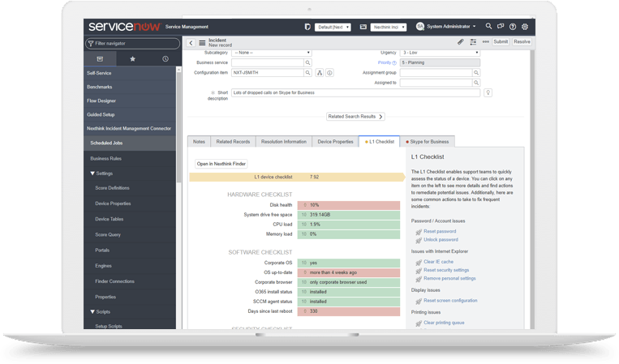619x364 pixels.
Task: Click the Short description input field
Action: (x=355, y=92)
